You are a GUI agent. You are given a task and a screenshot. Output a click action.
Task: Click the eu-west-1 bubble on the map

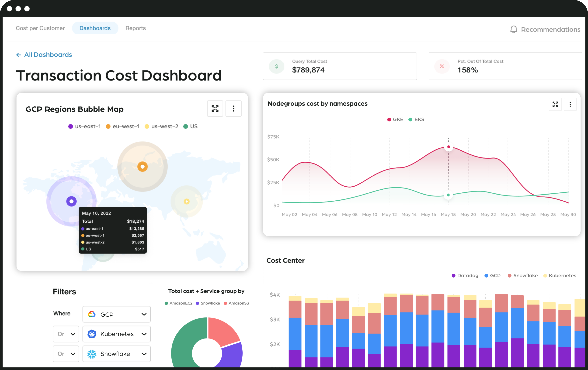tap(142, 167)
